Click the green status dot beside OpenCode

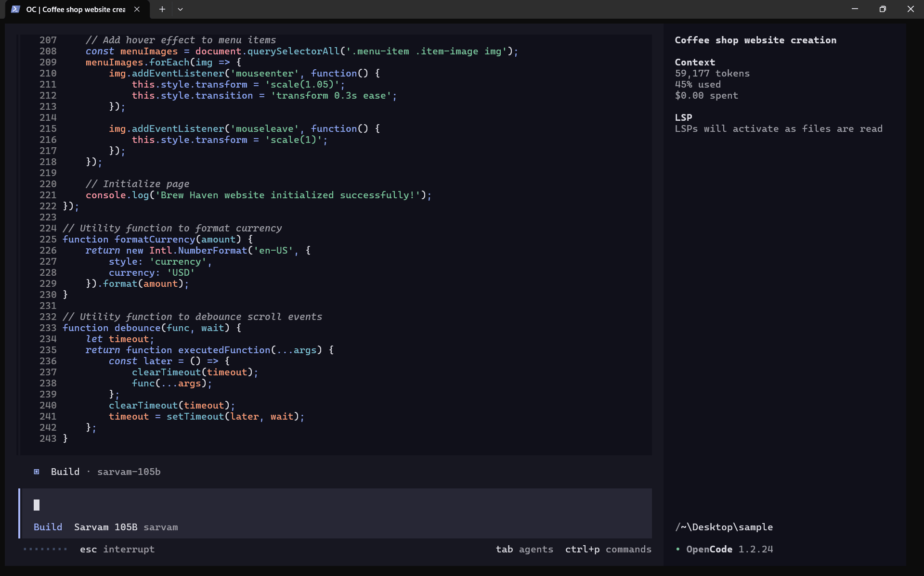pyautogui.click(x=677, y=550)
